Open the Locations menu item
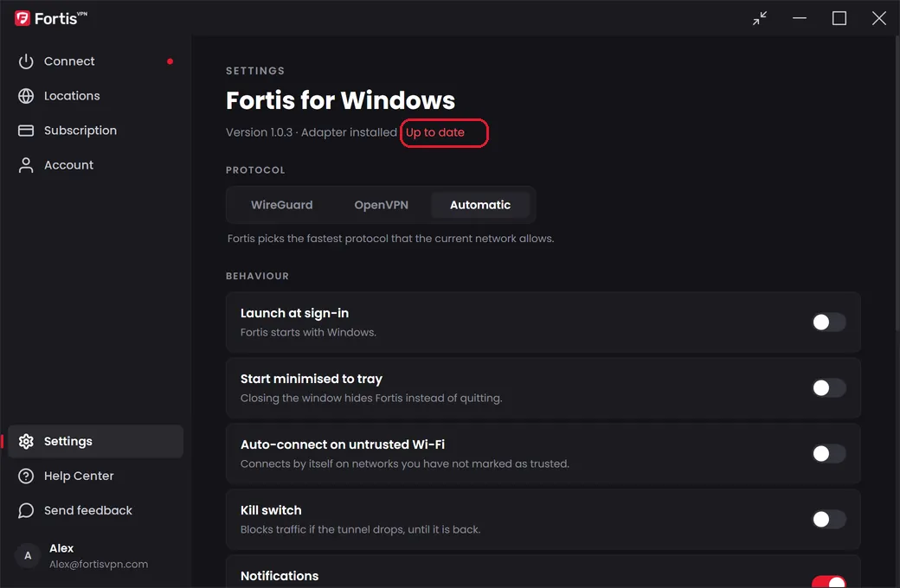Image resolution: width=900 pixels, height=588 pixels. tap(95, 96)
